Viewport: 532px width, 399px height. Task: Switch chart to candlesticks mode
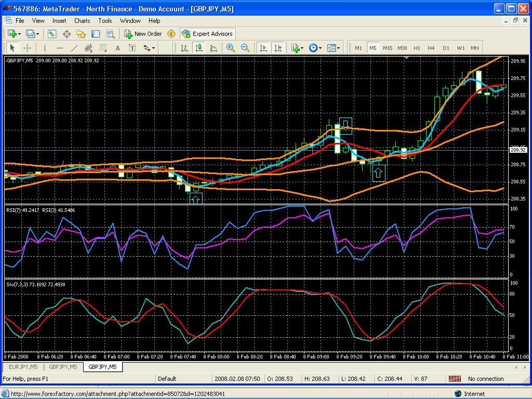tap(199, 48)
